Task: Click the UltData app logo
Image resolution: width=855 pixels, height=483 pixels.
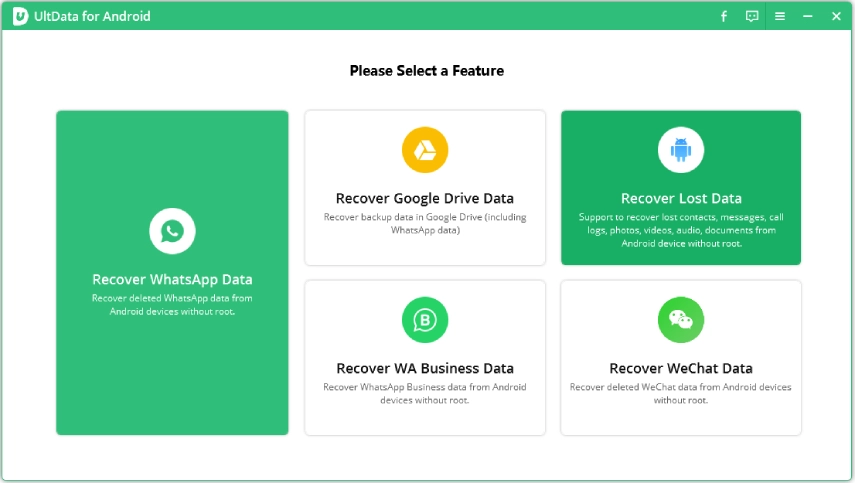Action: point(20,17)
